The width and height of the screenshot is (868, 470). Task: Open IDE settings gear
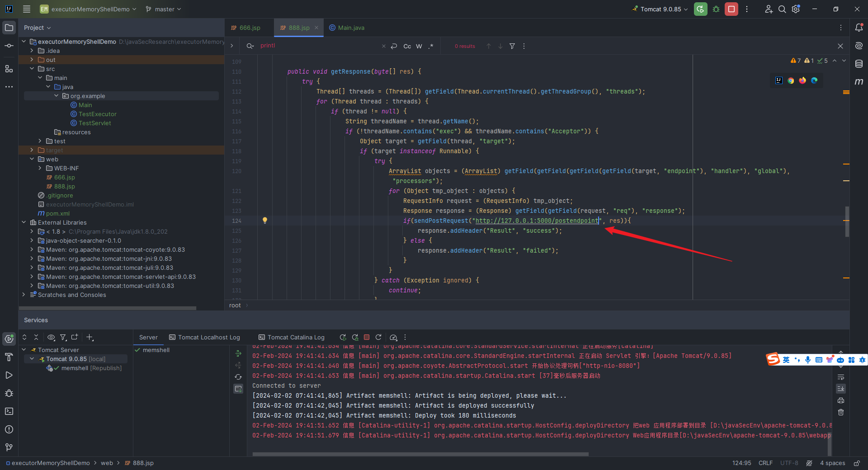coord(796,9)
